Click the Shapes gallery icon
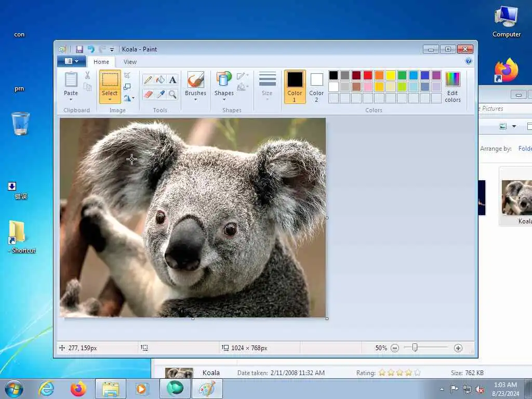The image size is (532, 399). coord(224,80)
